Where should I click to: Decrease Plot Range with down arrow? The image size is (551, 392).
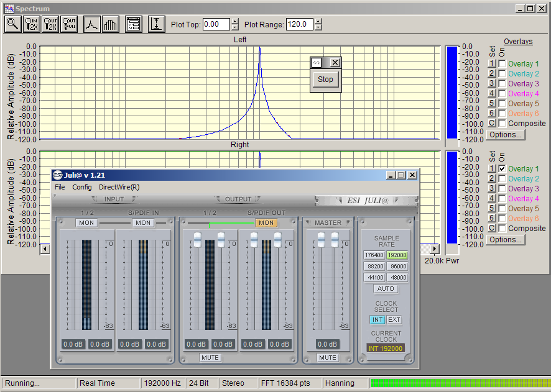[x=318, y=28]
